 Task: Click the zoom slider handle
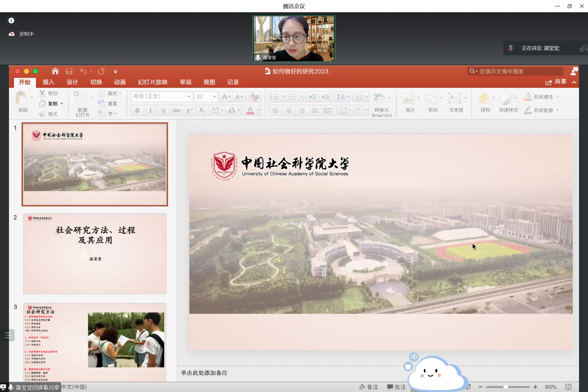click(x=506, y=387)
